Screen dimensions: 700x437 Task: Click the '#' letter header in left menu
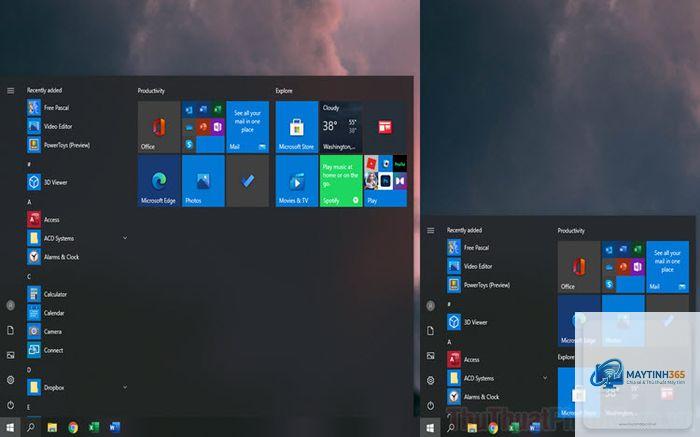(x=29, y=164)
